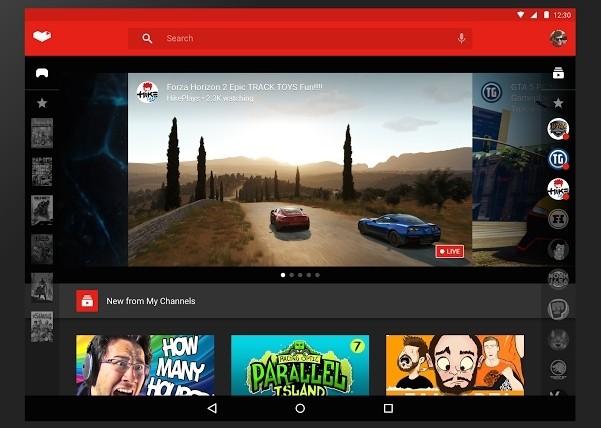This screenshot has width=601, height=428.
Task: Select the second carousel page dot
Action: pos(292,275)
